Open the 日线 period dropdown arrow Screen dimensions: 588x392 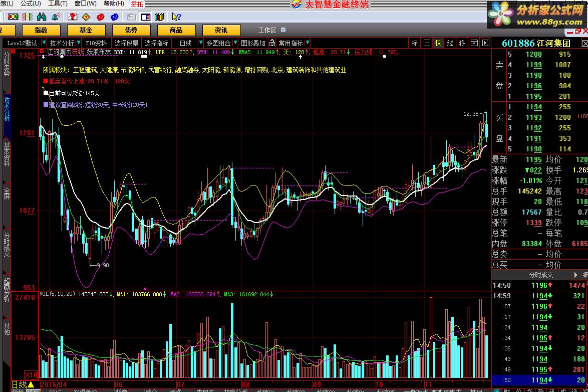(x=201, y=43)
